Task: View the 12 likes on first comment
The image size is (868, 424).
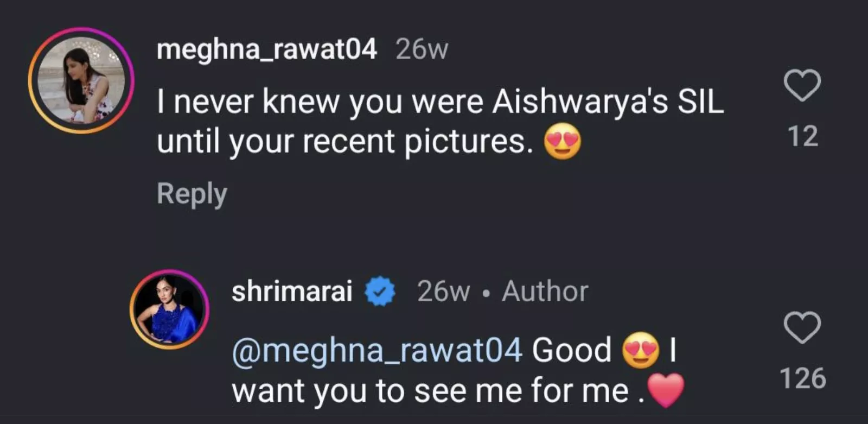Action: [x=802, y=136]
